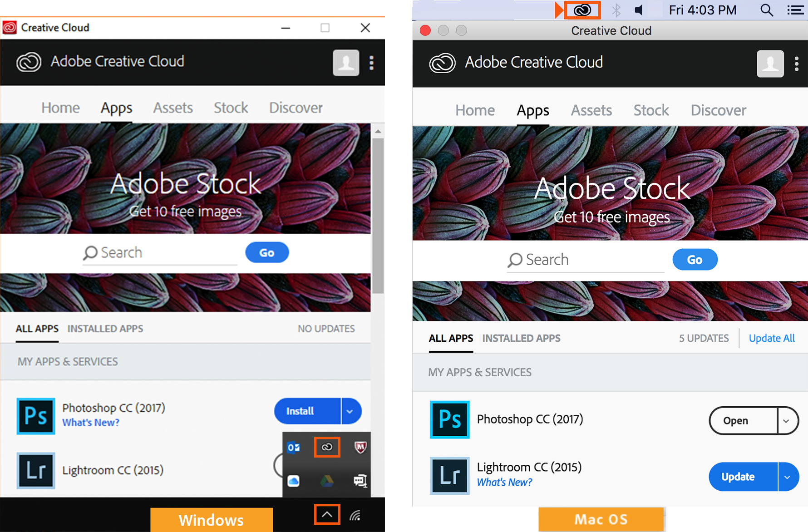Update Lightroom CC (2015) in Mac window

coord(743,477)
